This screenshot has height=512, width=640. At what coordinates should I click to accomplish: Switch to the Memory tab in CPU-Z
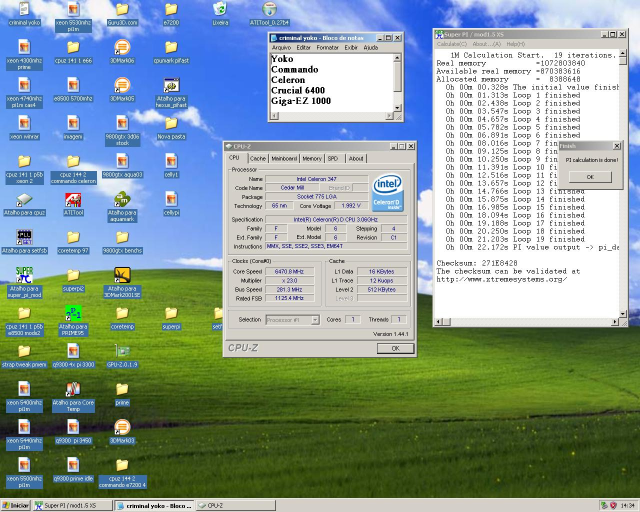click(312, 158)
